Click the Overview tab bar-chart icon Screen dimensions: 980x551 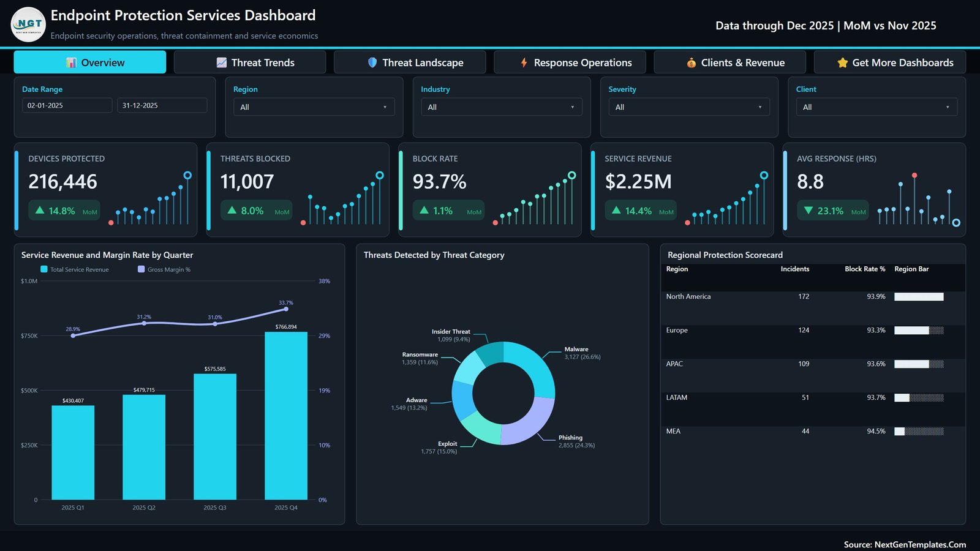point(72,62)
